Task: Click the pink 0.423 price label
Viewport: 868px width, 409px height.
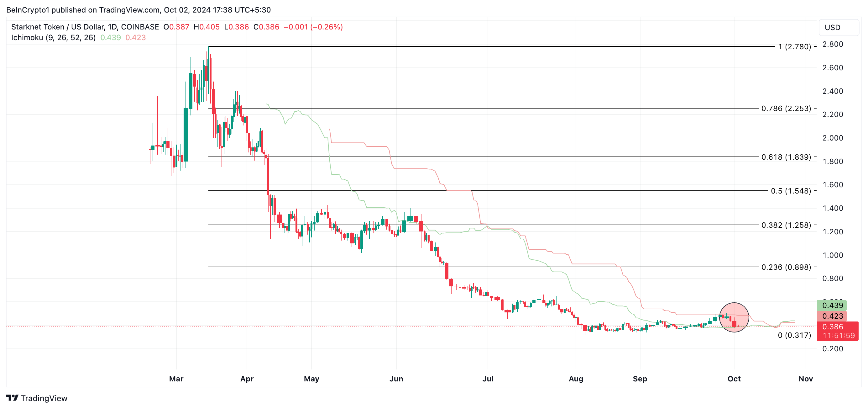Action: (x=832, y=316)
